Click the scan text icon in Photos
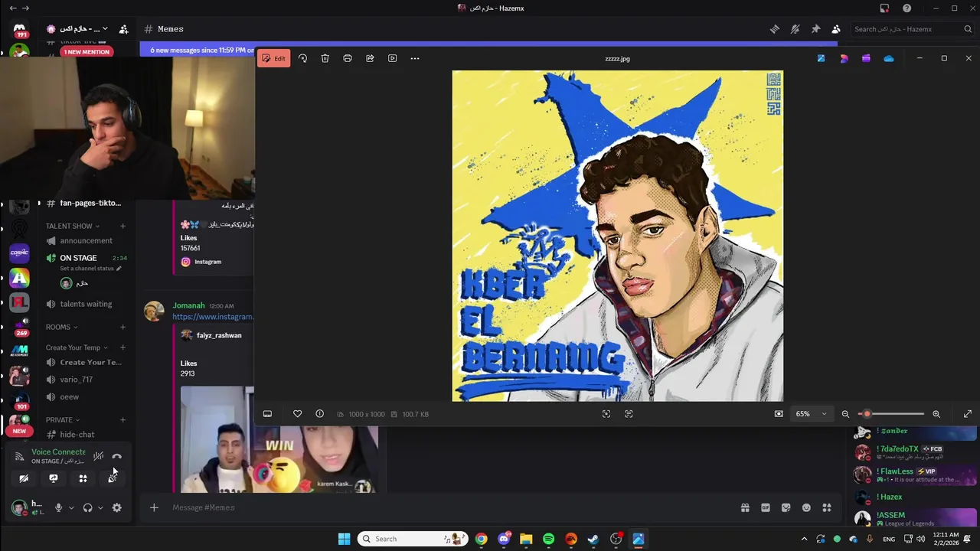 click(x=629, y=414)
